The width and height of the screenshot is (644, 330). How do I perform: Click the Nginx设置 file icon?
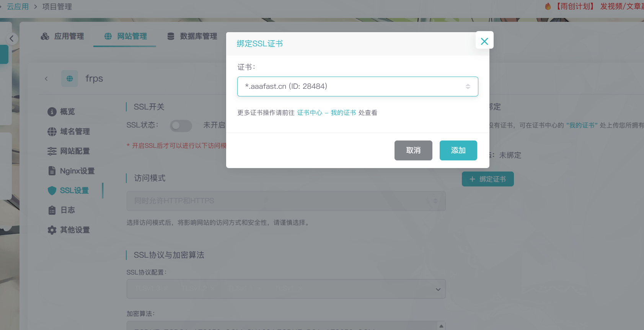(x=52, y=171)
